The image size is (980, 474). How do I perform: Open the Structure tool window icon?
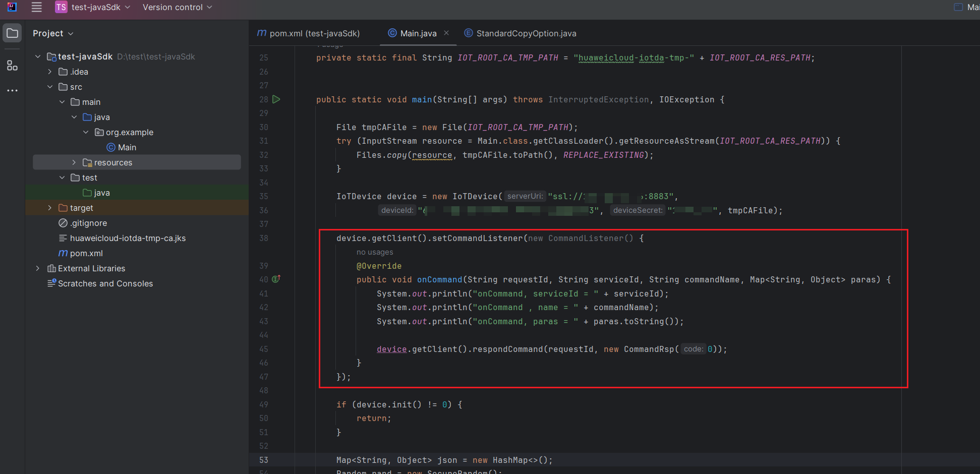pyautogui.click(x=12, y=66)
